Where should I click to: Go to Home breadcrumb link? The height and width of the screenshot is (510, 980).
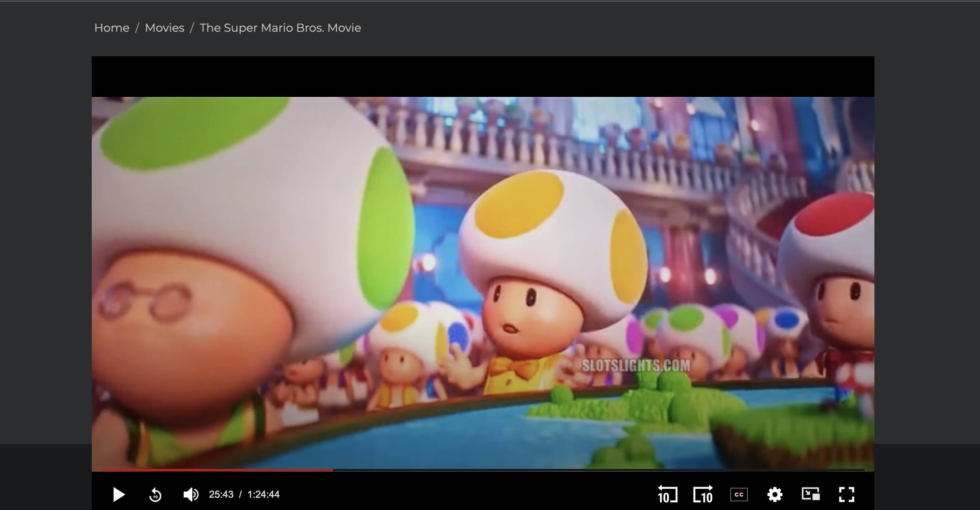[x=112, y=28]
